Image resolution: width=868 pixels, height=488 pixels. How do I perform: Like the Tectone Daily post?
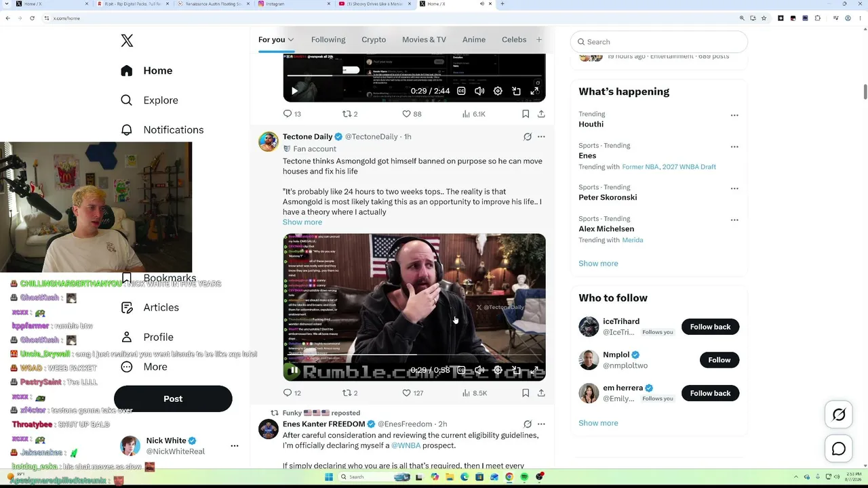coord(412,393)
